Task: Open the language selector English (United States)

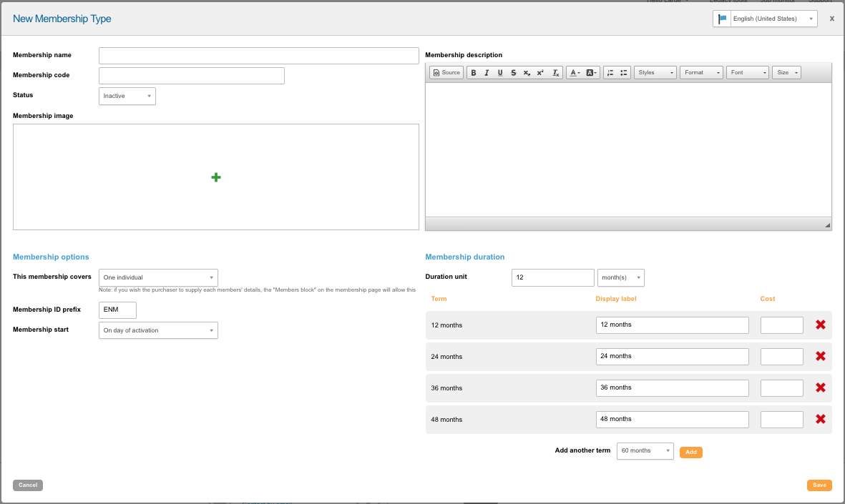Action: coord(765,19)
